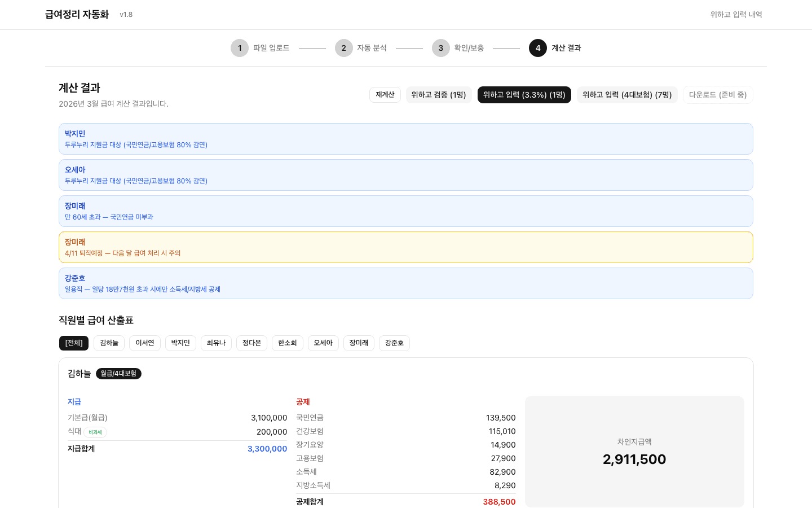This screenshot has width=812, height=508.
Task: Click 장미래 만 60세 초과 notice
Action: 406,211
